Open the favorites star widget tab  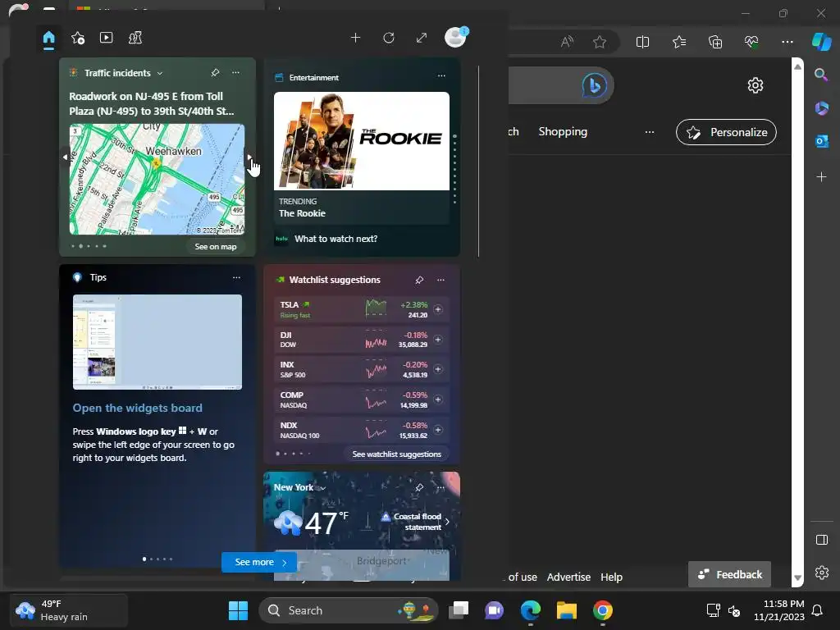point(78,38)
